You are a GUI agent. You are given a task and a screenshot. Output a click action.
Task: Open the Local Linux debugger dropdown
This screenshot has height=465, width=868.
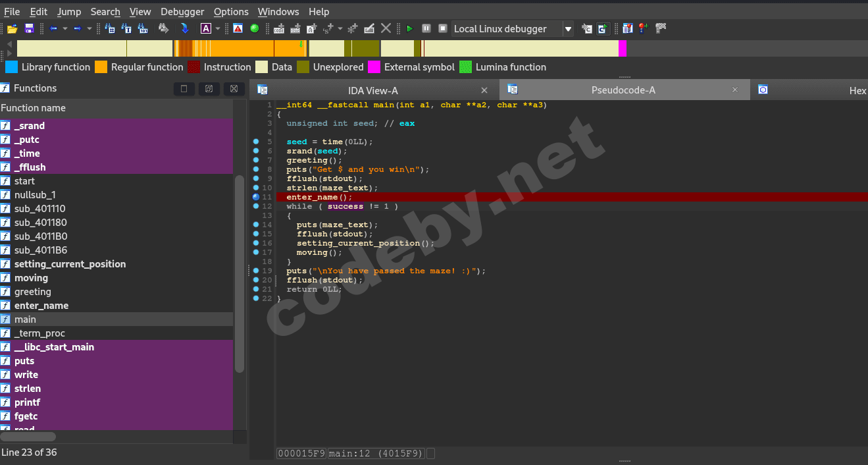[x=568, y=29]
